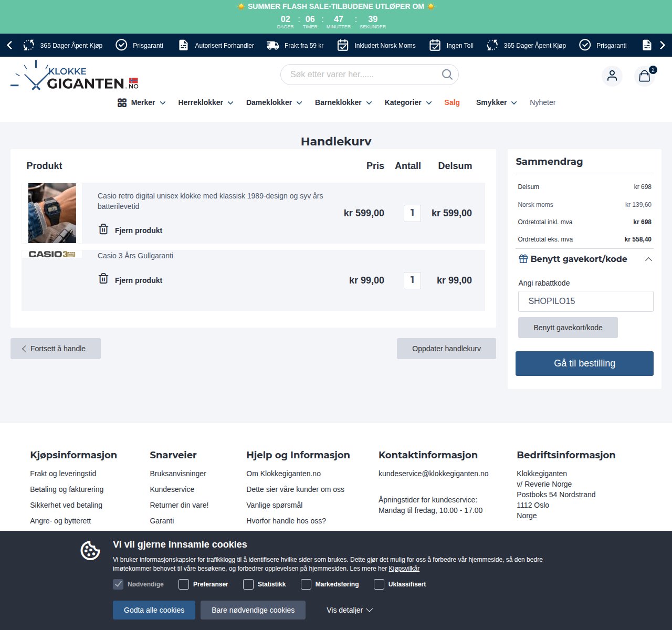Click the Casio 3 years warranty logo
The height and width of the screenshot is (630, 672).
[52, 254]
